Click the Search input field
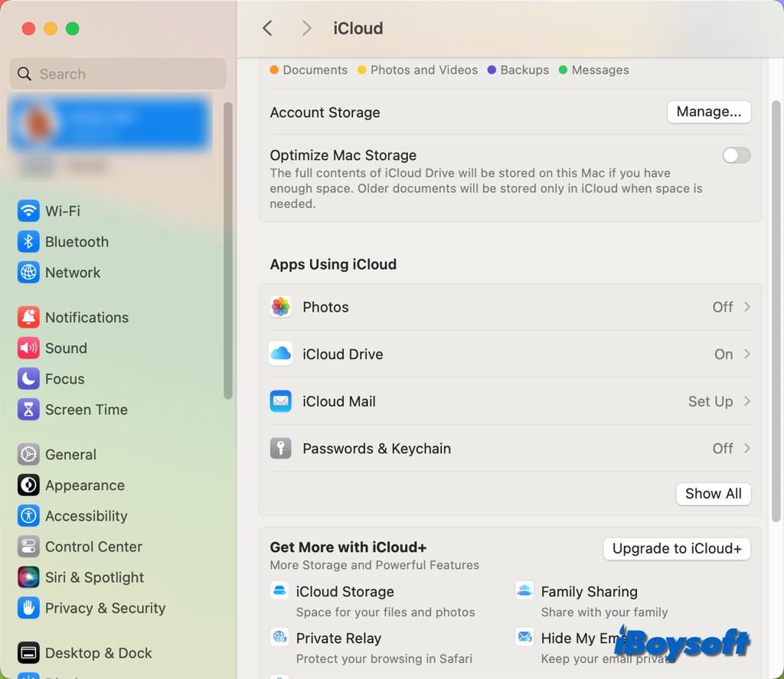Screen dimensions: 784x679 [x=118, y=74]
